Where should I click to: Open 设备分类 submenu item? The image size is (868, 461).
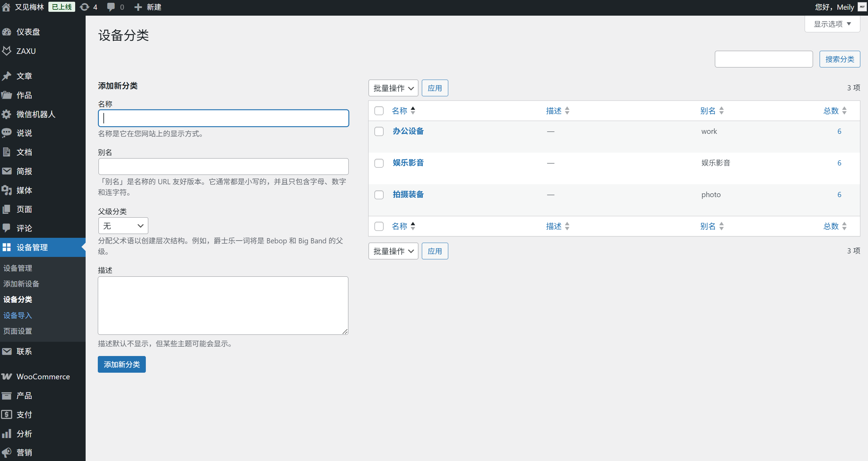point(18,300)
